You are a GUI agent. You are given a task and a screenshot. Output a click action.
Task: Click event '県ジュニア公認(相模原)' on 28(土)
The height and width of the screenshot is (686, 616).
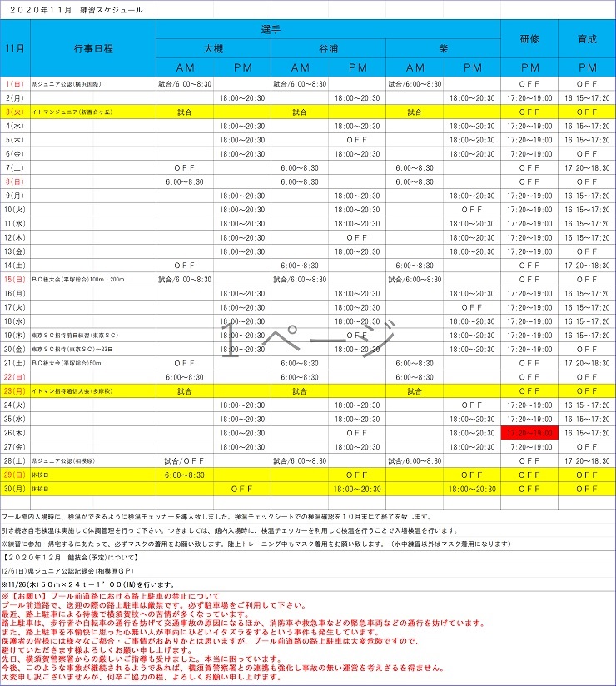point(63,460)
